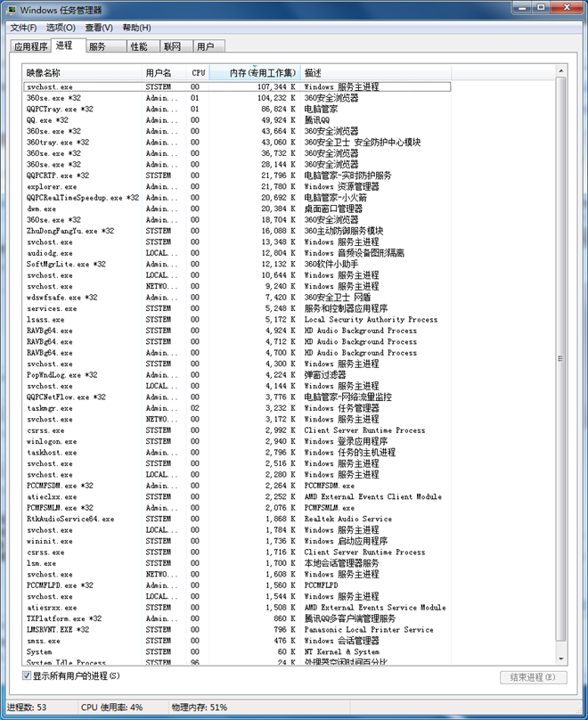This screenshot has height=720, width=588.
Task: Click the scrollbar up arrow
Action: click(561, 71)
